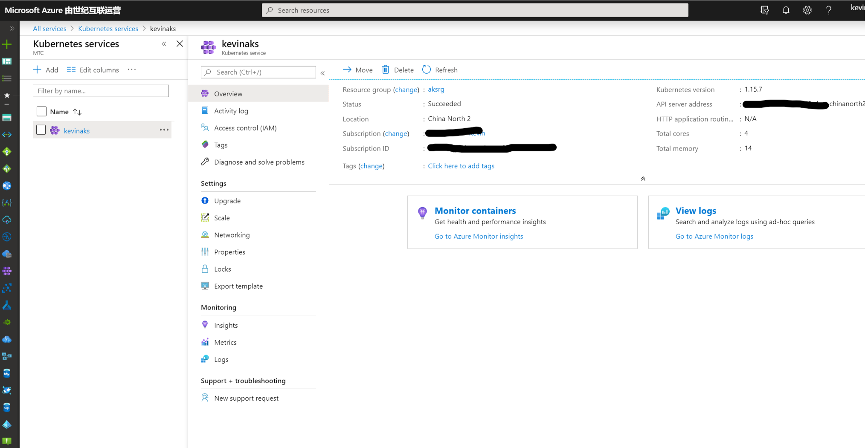Click the green plus create resource icon
The width and height of the screenshot is (868, 448).
[7, 44]
